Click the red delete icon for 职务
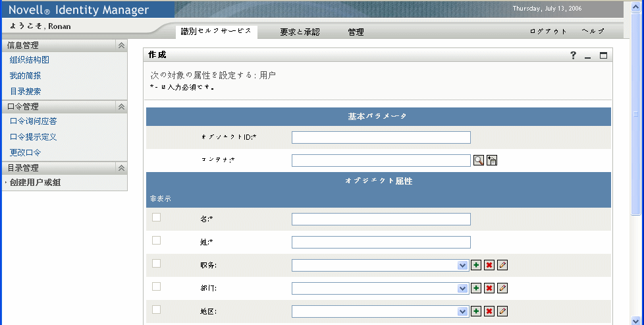This screenshot has width=644, height=325. [489, 265]
